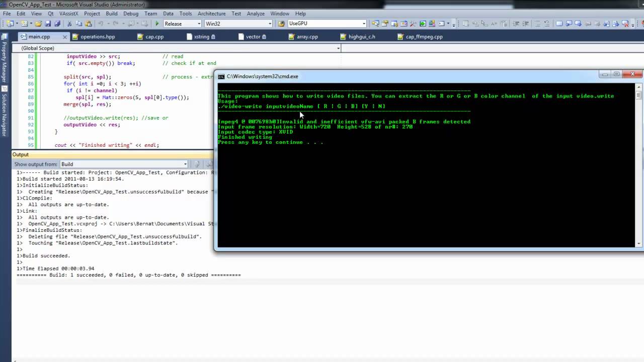
Task: Open the Window menu
Action: [280, 14]
